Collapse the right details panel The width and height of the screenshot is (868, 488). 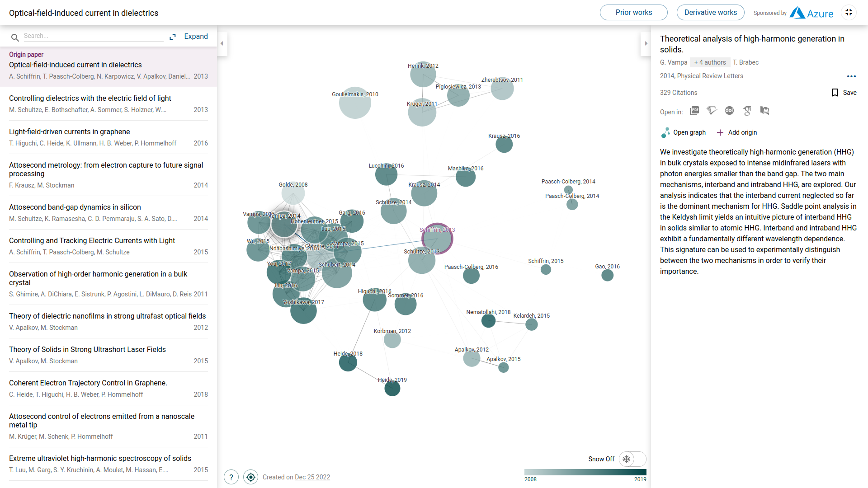tap(646, 43)
